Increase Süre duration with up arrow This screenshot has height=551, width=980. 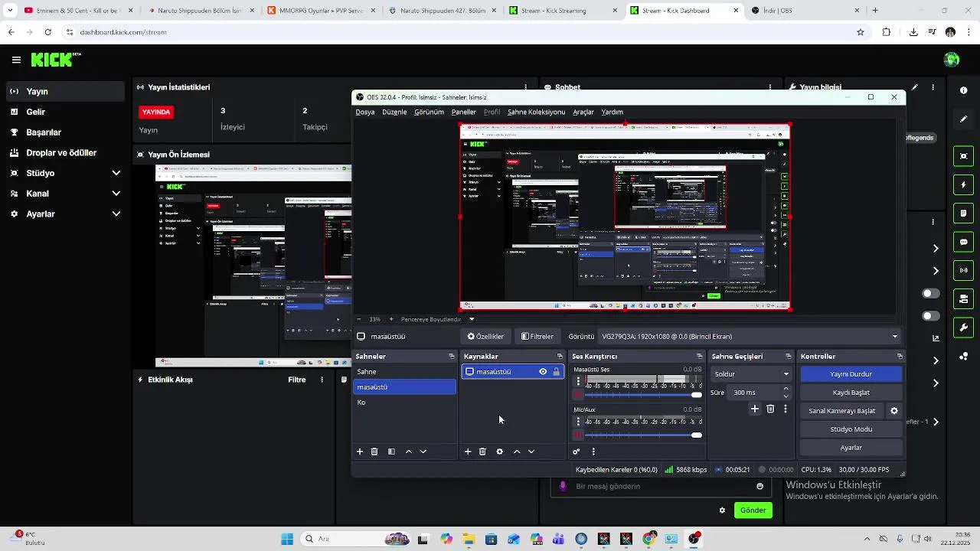coord(786,389)
